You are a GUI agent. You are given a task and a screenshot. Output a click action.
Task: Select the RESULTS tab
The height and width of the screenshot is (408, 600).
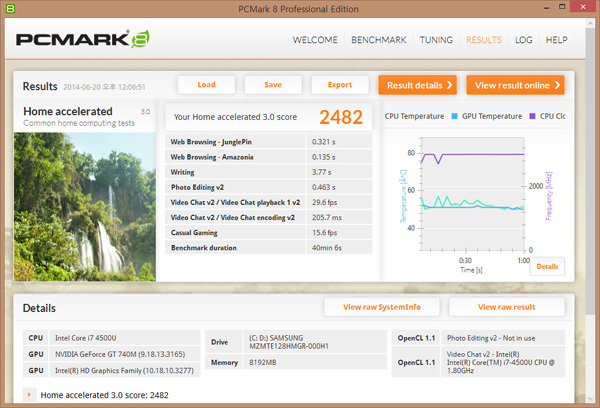(x=484, y=41)
